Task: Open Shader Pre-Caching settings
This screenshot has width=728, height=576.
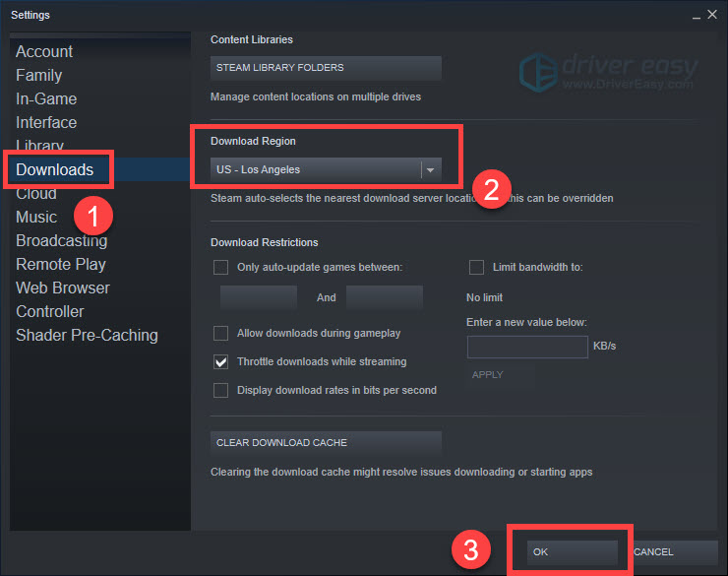Action: (87, 335)
